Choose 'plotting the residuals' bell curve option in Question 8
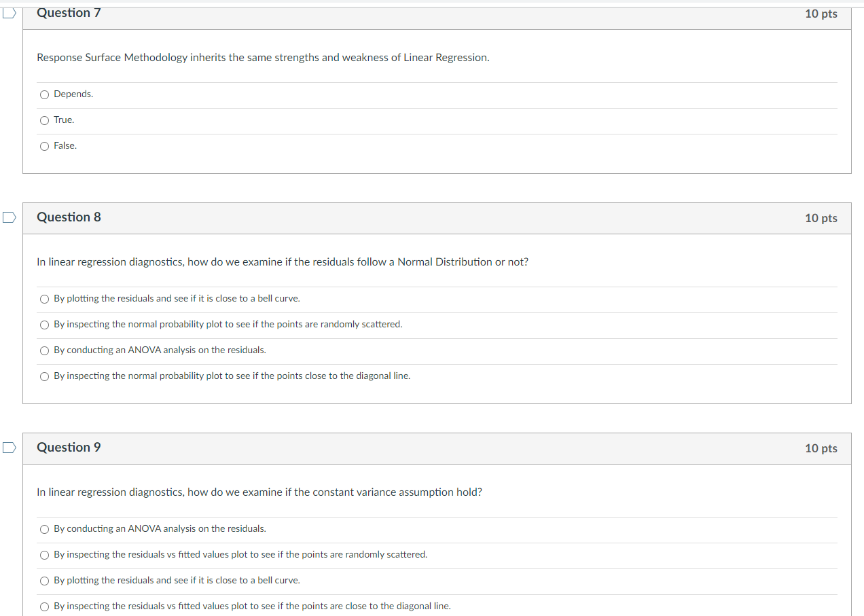This screenshot has height=616, width=864. pyautogui.click(x=44, y=299)
